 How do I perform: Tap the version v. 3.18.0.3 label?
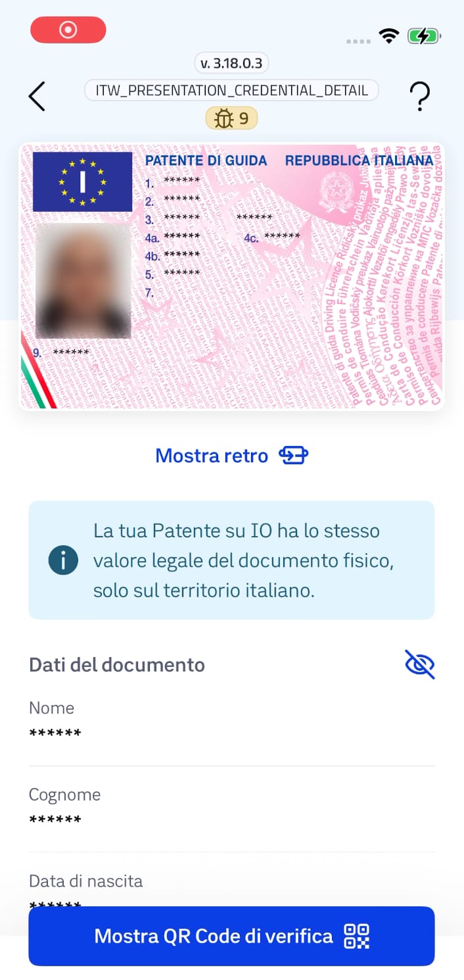point(232,63)
